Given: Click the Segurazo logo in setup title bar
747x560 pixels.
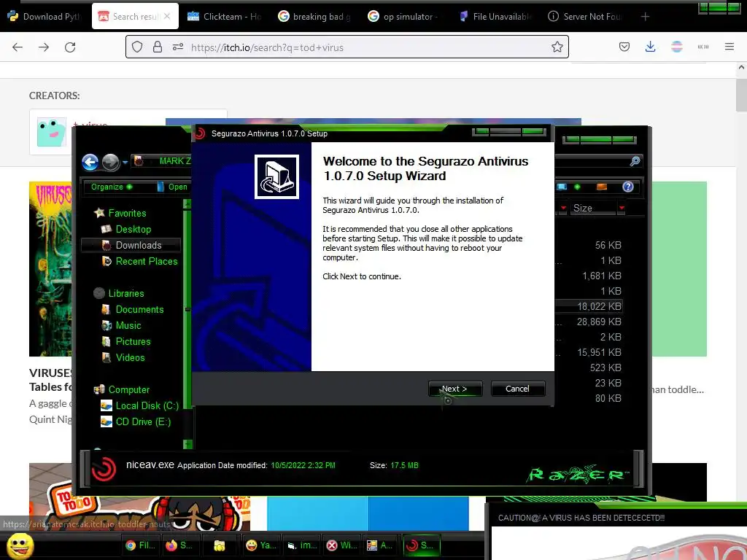Looking at the screenshot, I should (x=201, y=133).
